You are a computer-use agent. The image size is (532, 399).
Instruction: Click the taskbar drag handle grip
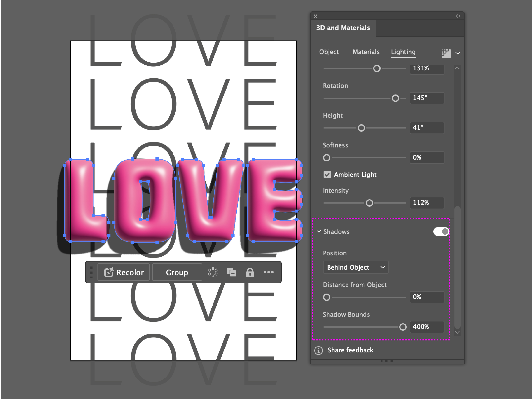click(x=91, y=272)
